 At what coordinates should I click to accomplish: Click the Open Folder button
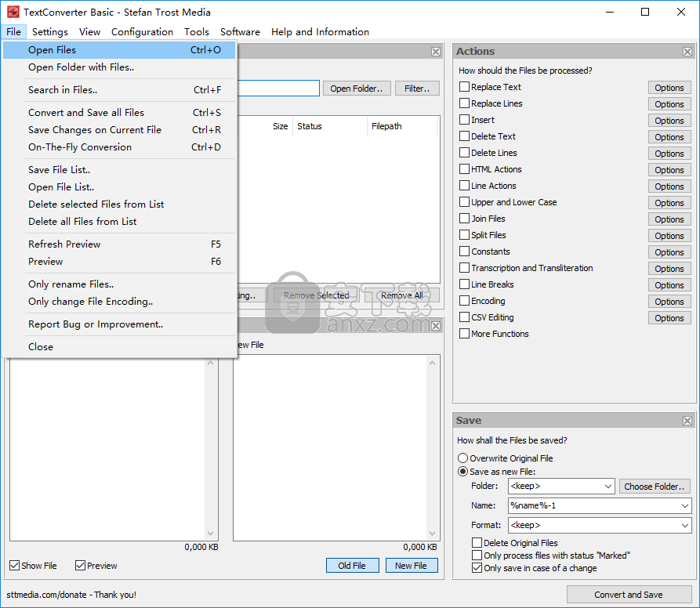tap(357, 89)
